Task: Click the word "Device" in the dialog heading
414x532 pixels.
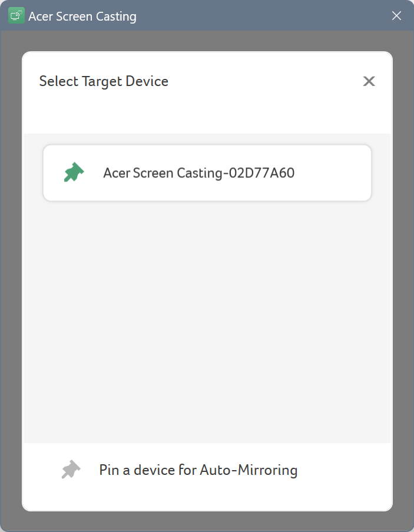Action: [x=147, y=81]
